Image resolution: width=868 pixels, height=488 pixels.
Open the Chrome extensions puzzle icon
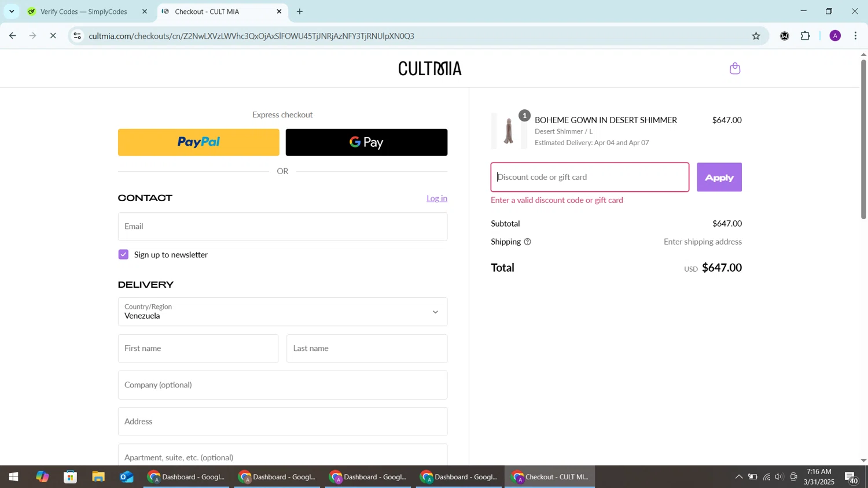tap(805, 36)
